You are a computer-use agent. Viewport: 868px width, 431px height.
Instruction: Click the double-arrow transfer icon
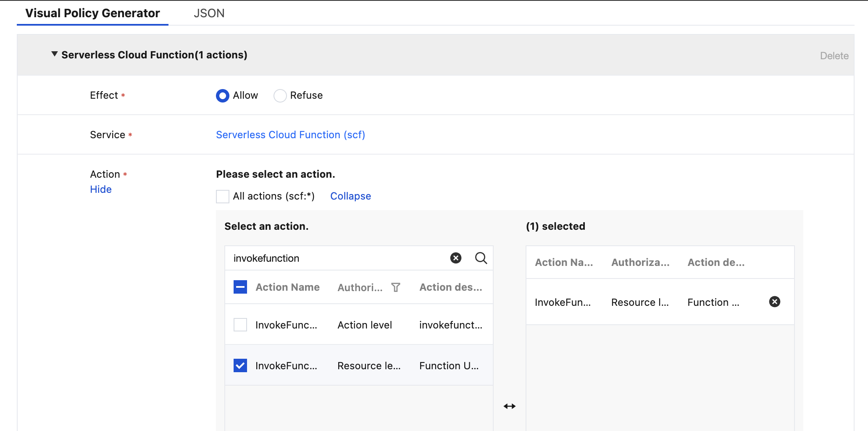509,406
